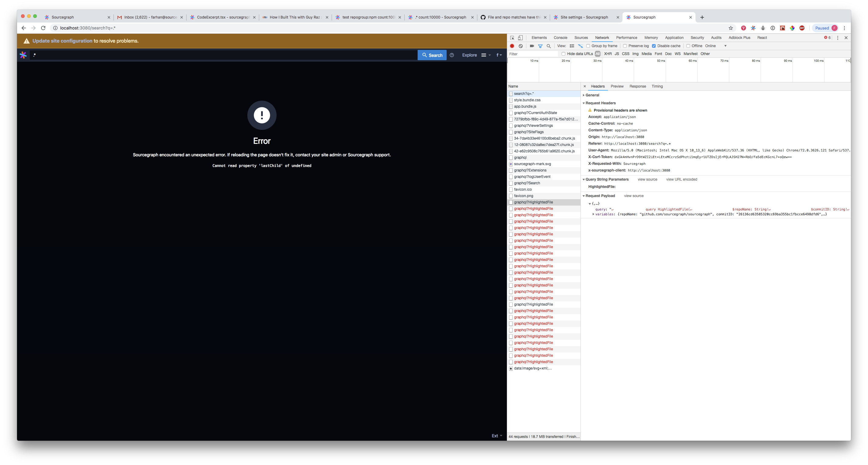Open a new browser tab
868x465 pixels.
[702, 17]
